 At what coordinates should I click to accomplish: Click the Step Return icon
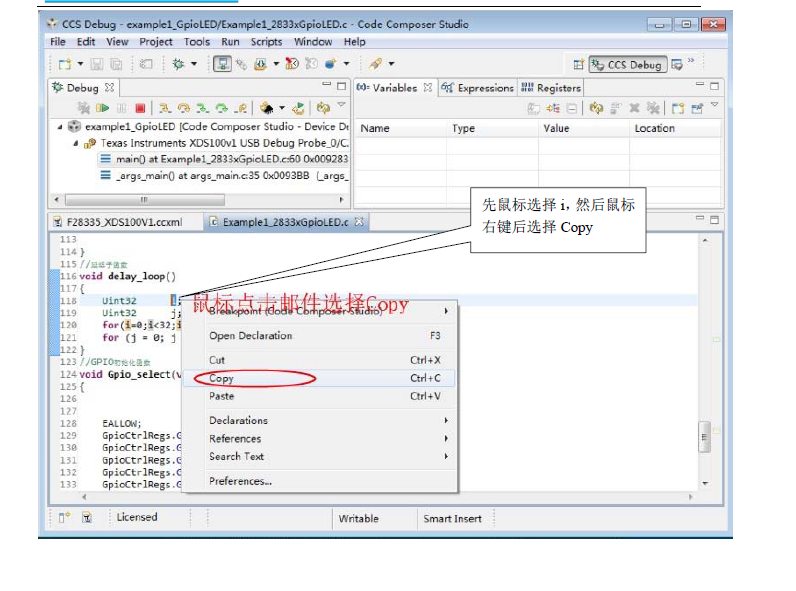(241, 108)
